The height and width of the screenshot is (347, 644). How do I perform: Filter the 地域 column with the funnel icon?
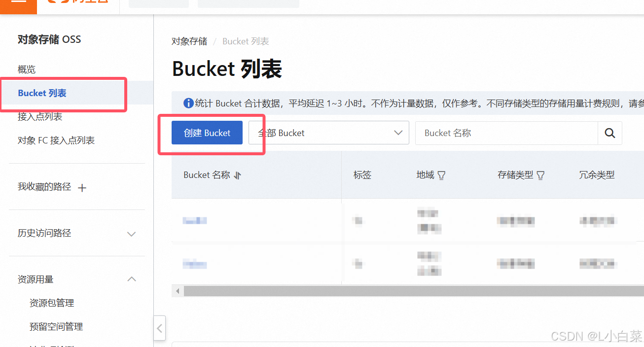coord(441,175)
